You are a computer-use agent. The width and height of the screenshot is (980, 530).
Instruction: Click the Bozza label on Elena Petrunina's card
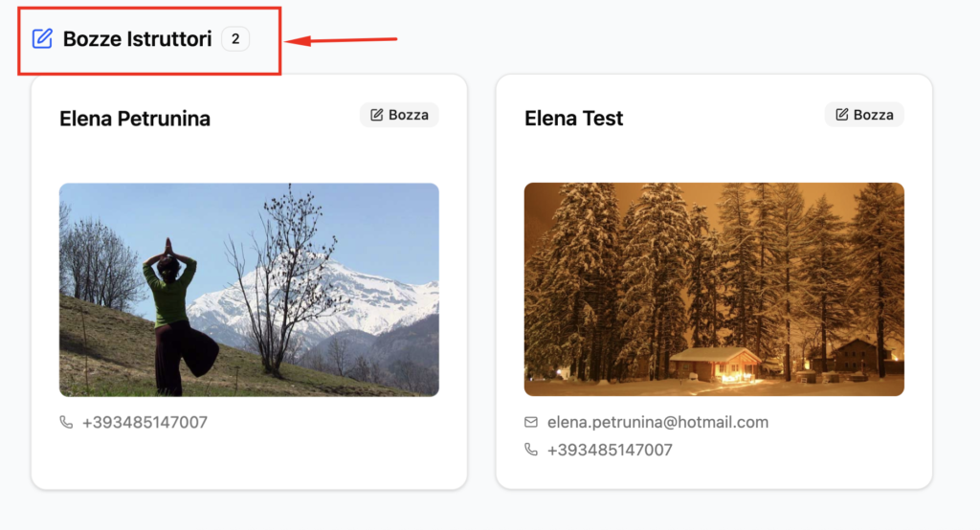click(x=409, y=115)
